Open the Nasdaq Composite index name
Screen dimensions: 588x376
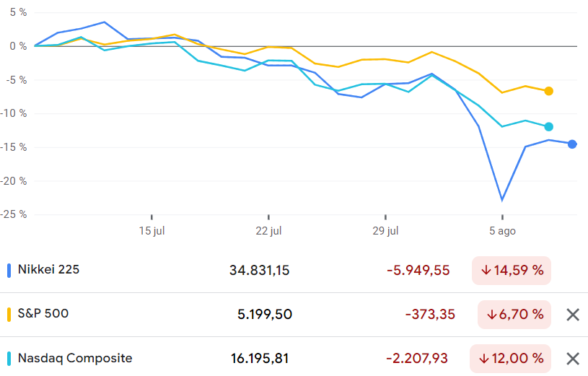click(x=75, y=358)
